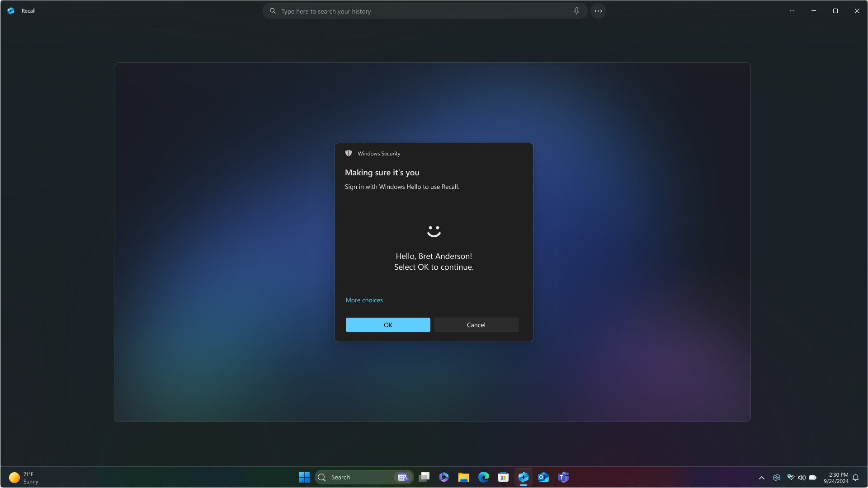Click the code/developer toggle icon
This screenshot has height=488, width=868.
[x=598, y=11]
